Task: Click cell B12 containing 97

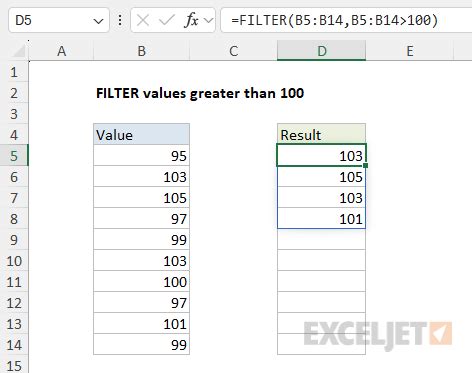Action: (142, 303)
